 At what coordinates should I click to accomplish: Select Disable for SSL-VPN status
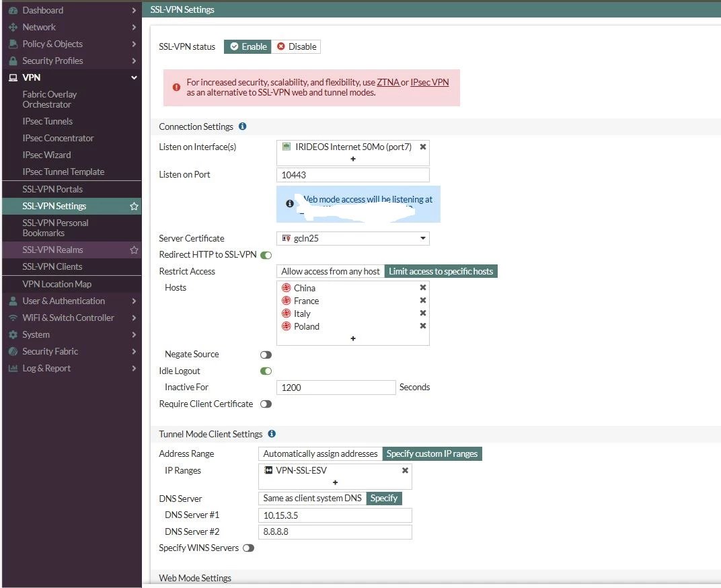pyautogui.click(x=296, y=46)
